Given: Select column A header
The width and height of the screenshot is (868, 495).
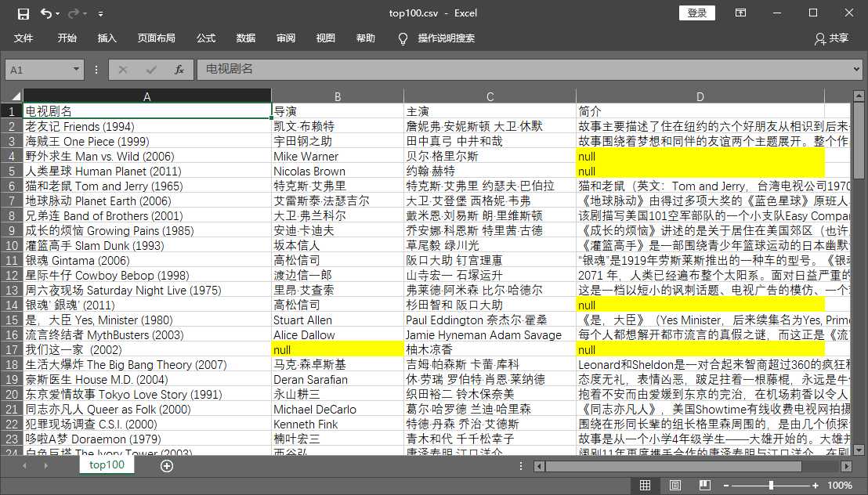Looking at the screenshot, I should click(146, 96).
